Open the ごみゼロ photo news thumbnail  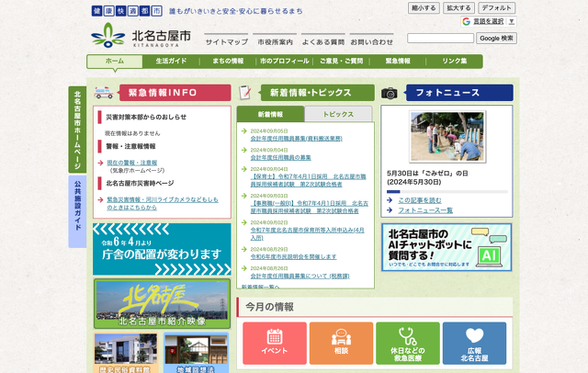click(447, 136)
